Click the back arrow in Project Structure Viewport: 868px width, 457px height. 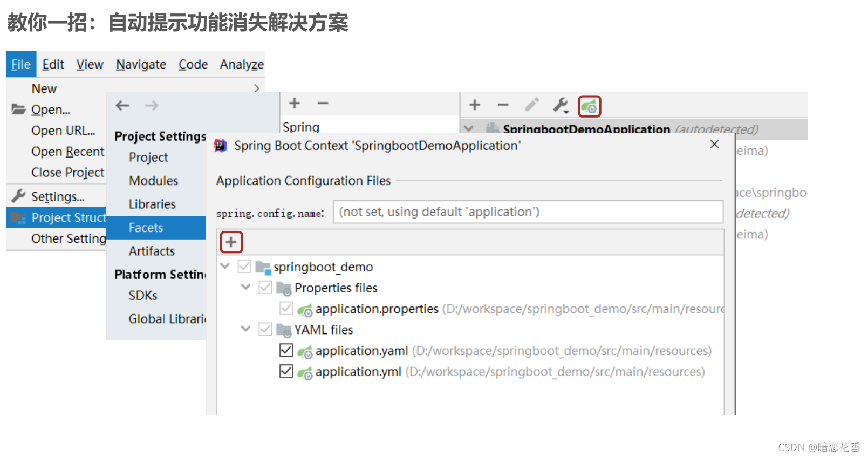point(123,106)
